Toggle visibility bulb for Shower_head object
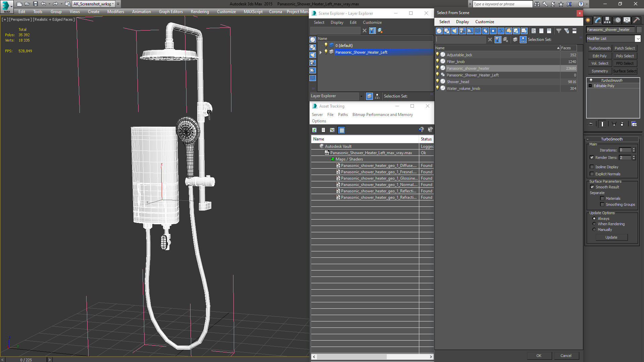The height and width of the screenshot is (362, 644). pyautogui.click(x=437, y=81)
